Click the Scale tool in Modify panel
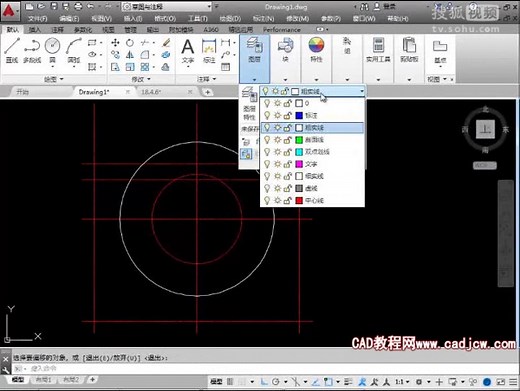 tap(130, 67)
